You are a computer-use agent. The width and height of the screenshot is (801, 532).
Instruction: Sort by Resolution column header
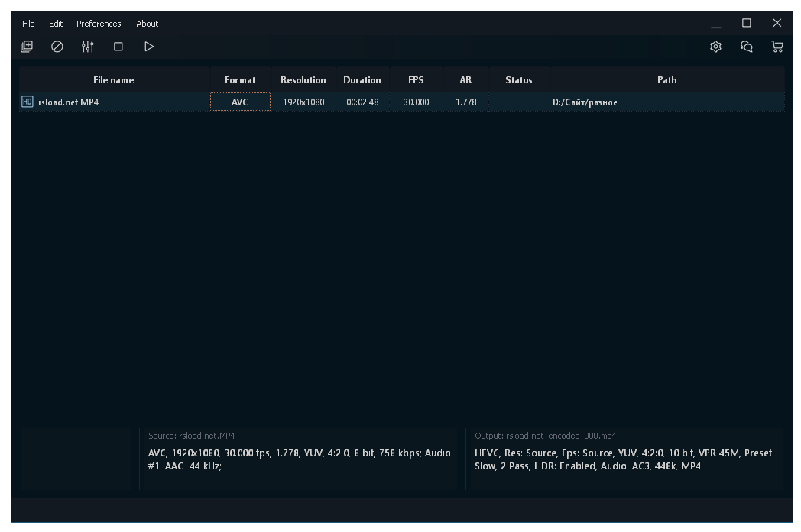[303, 79]
